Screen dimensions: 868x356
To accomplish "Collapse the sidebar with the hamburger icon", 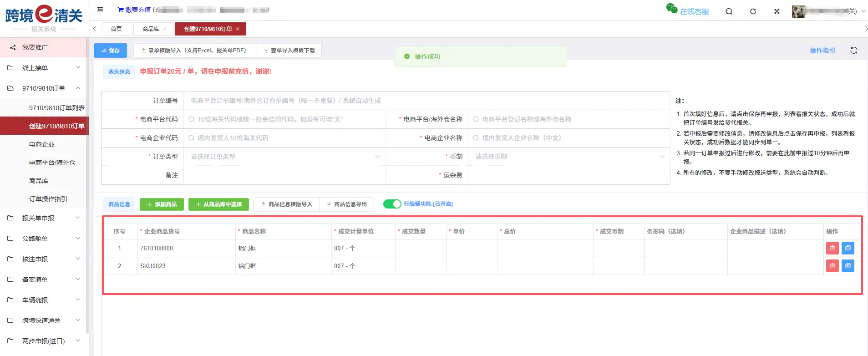I will point(100,9).
